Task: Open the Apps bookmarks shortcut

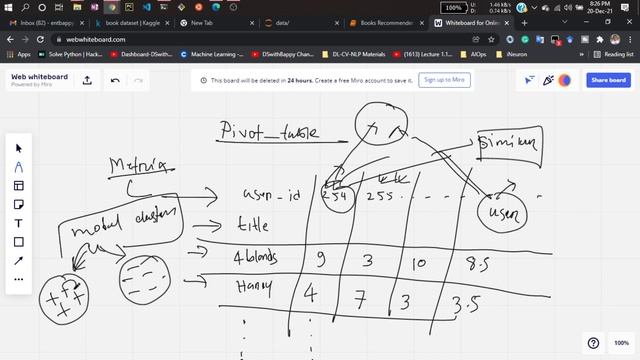Action: pos(19,54)
